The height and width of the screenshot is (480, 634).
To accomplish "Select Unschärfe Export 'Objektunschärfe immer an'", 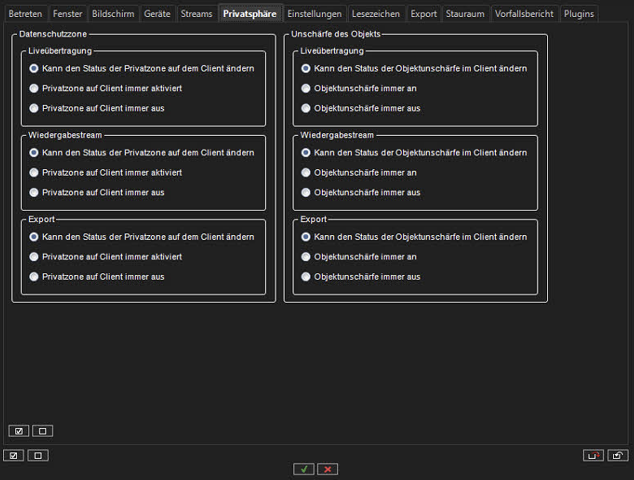I will [359, 257].
